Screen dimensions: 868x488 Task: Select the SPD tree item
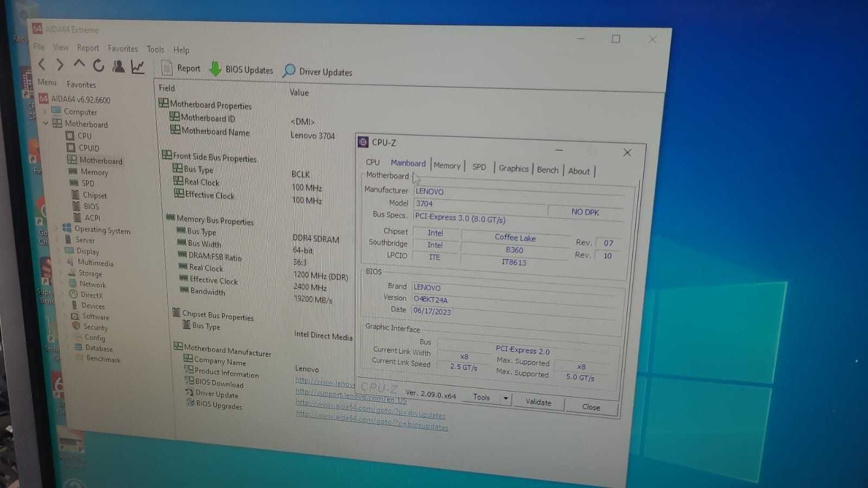click(82, 183)
